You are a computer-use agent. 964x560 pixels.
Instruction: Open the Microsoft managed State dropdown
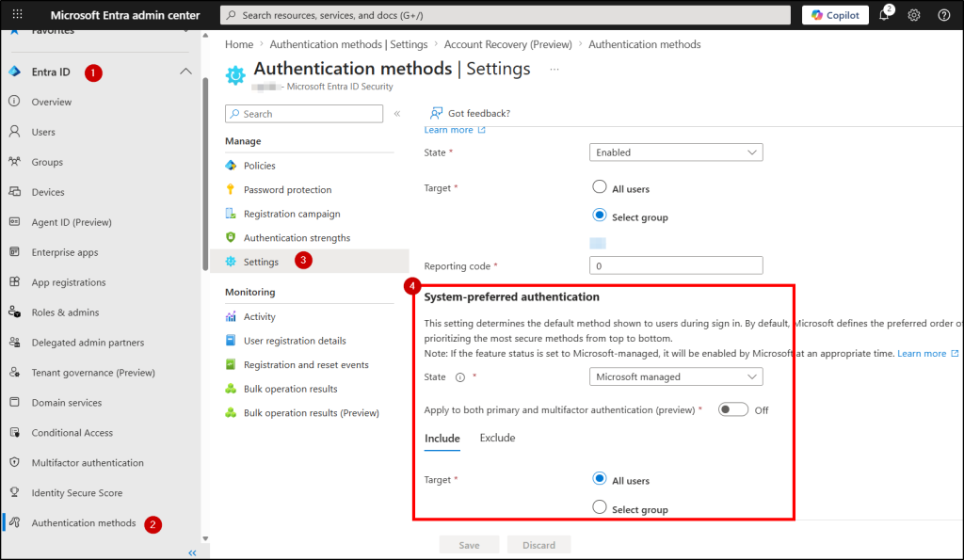[676, 376]
